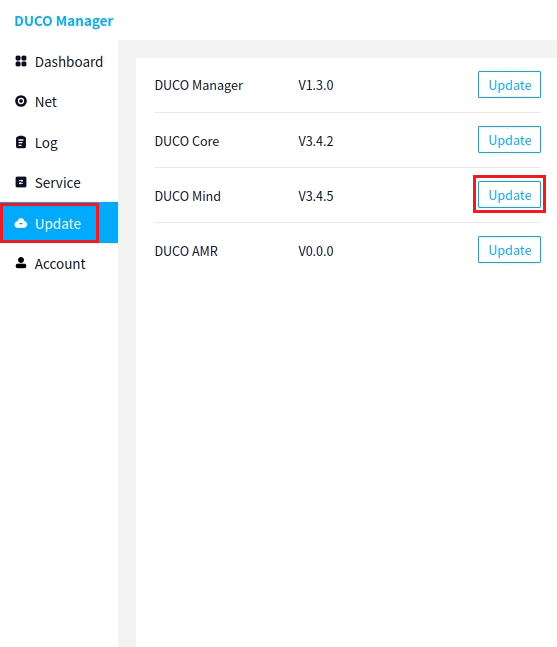This screenshot has width=557, height=647.
Task: Switch to the Service menu entry
Action: 58,183
